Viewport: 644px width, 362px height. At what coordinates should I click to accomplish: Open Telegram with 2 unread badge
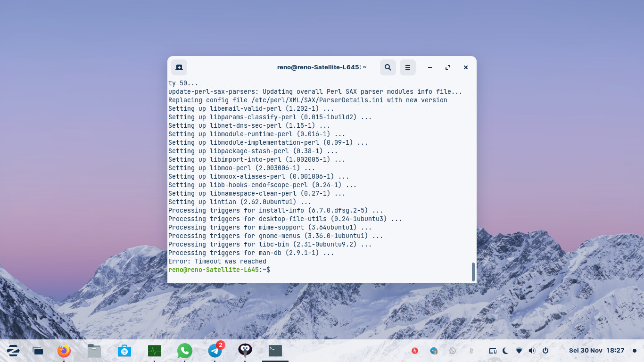tap(216, 350)
